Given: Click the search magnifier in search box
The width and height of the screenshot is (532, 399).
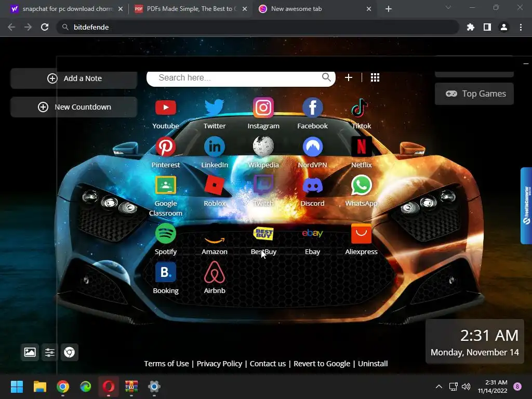Looking at the screenshot, I should click(326, 77).
